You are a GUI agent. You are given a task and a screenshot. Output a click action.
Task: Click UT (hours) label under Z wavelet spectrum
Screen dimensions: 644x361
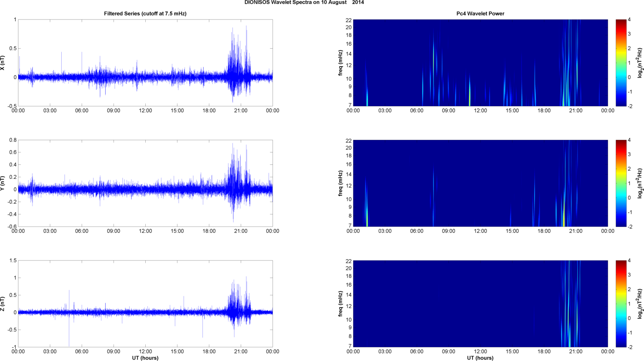(x=480, y=358)
